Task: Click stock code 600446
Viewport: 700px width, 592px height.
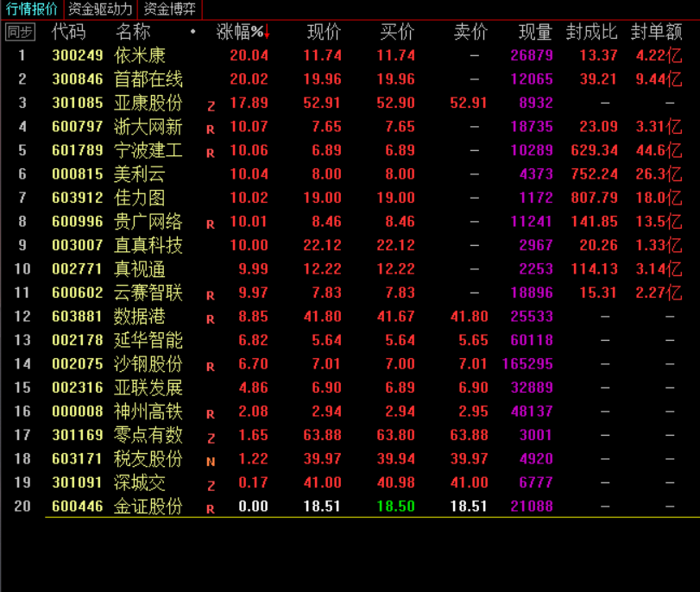Action: click(x=77, y=507)
